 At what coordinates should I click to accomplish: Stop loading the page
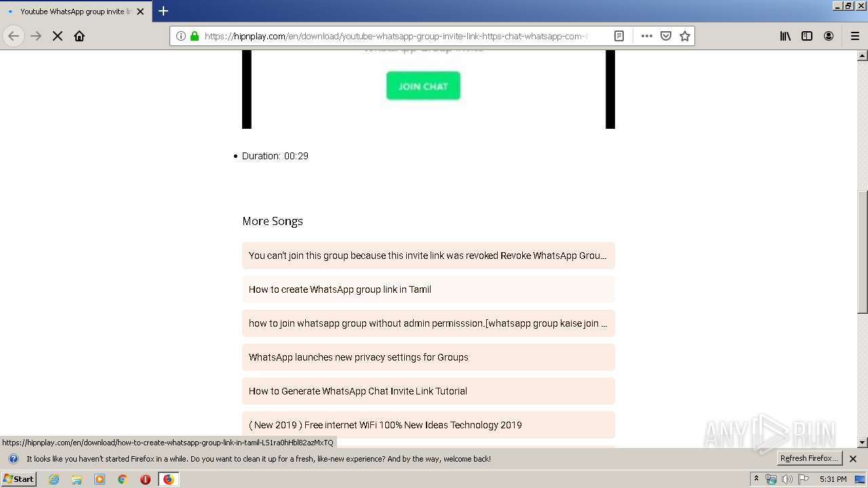pyautogui.click(x=58, y=36)
